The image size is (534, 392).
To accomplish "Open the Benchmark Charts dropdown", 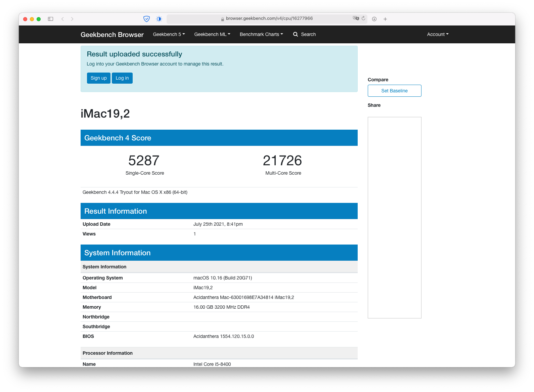I will (x=261, y=34).
